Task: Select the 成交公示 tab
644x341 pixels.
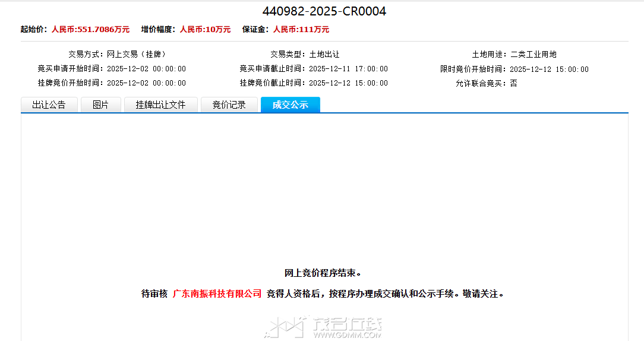Action: point(290,105)
